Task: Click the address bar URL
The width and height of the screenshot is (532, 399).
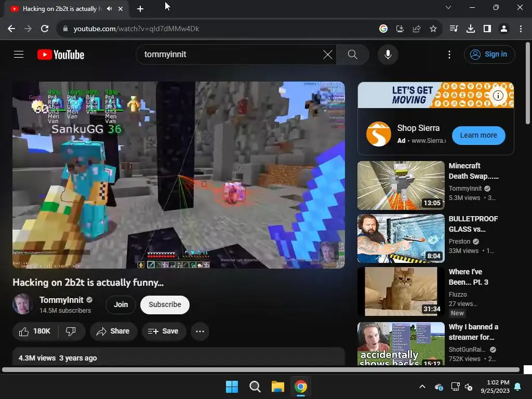Action: [136, 29]
